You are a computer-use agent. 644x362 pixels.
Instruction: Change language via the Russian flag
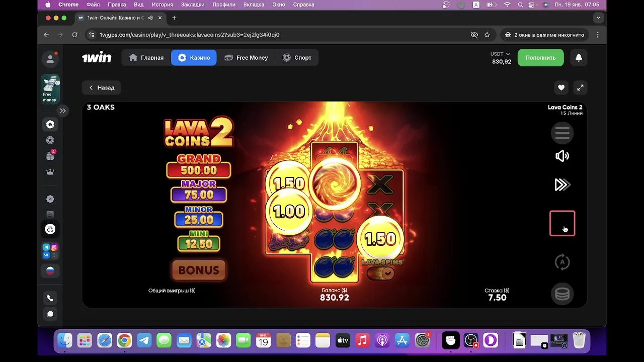pyautogui.click(x=50, y=271)
